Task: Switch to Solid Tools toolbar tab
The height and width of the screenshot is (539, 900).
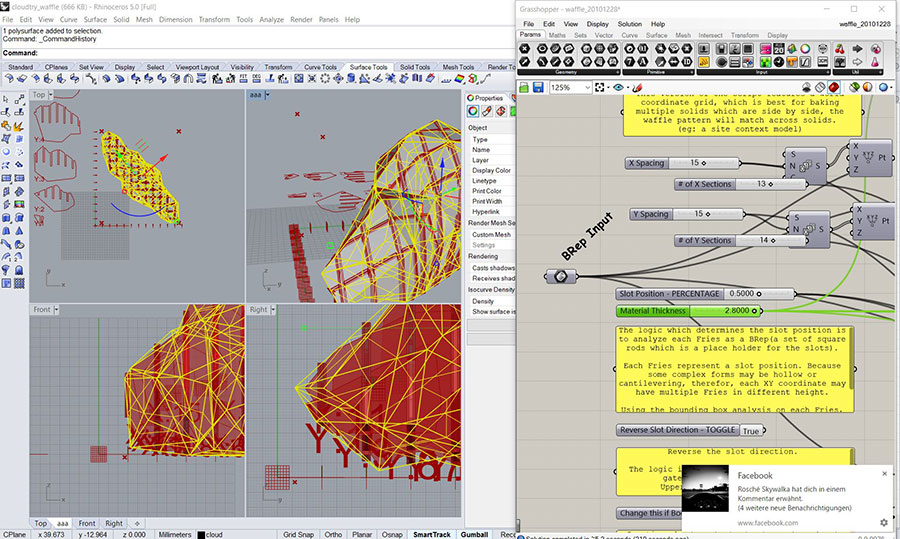Action: (x=414, y=67)
